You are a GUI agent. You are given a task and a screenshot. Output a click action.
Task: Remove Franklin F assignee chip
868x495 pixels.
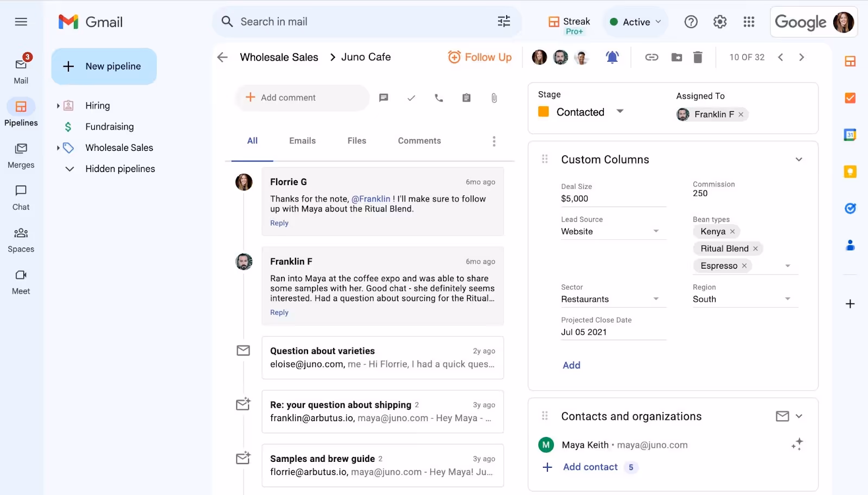(741, 115)
